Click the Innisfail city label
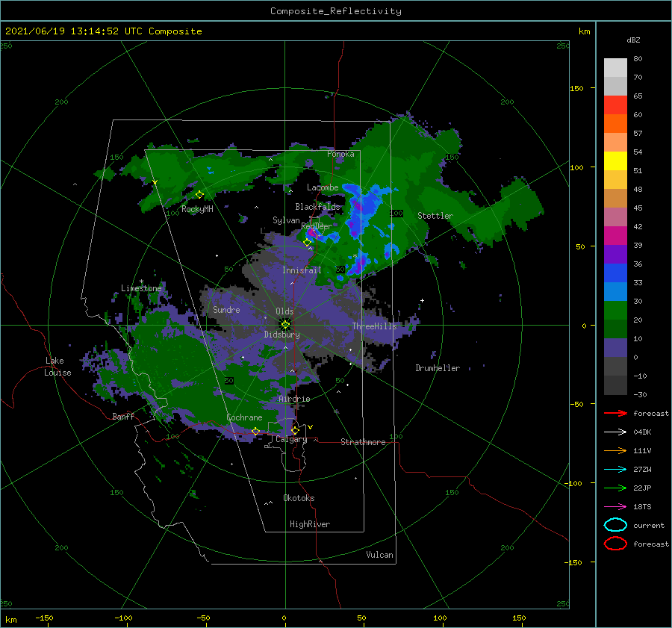672x628 pixels. point(302,270)
